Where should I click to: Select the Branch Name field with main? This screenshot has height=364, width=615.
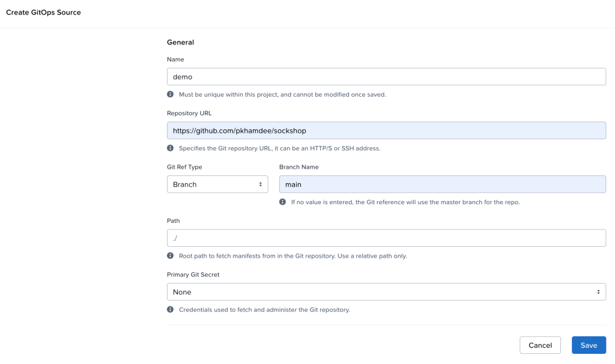pos(442,184)
